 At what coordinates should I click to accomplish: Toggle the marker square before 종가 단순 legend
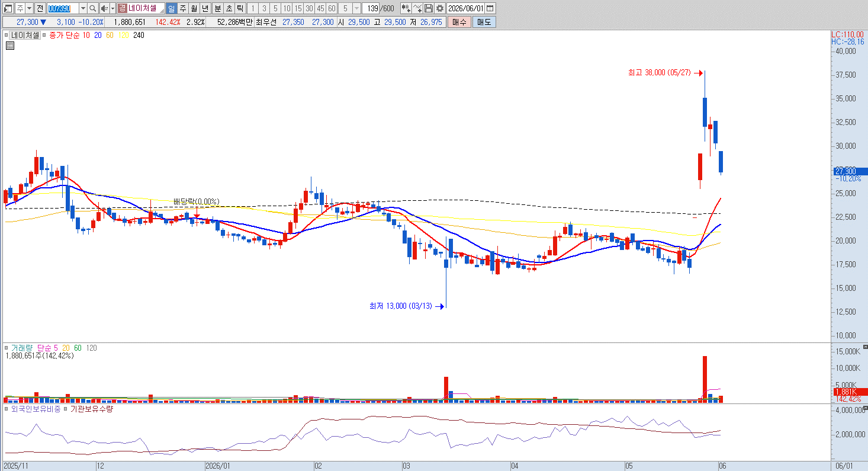coord(45,36)
